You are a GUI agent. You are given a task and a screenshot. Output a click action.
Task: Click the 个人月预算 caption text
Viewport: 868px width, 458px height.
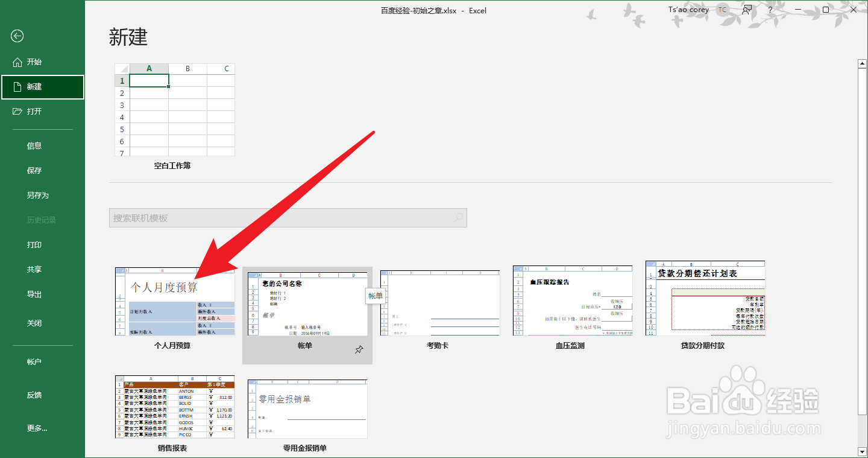172,346
